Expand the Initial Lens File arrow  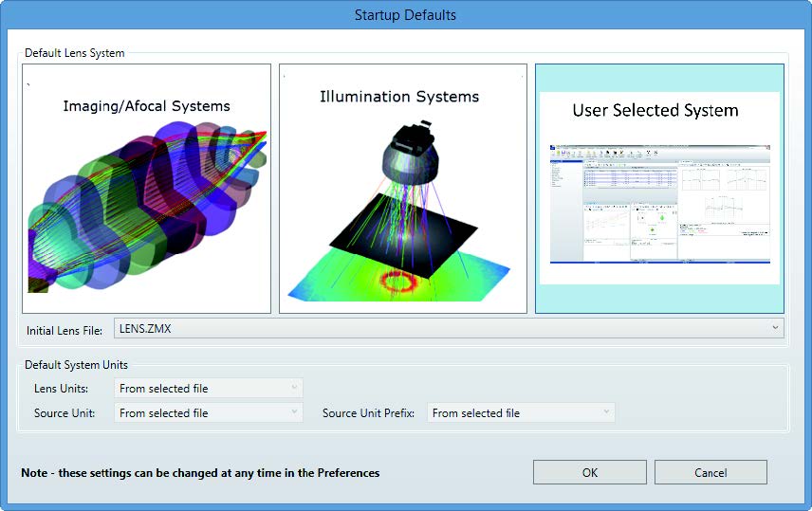tap(775, 328)
